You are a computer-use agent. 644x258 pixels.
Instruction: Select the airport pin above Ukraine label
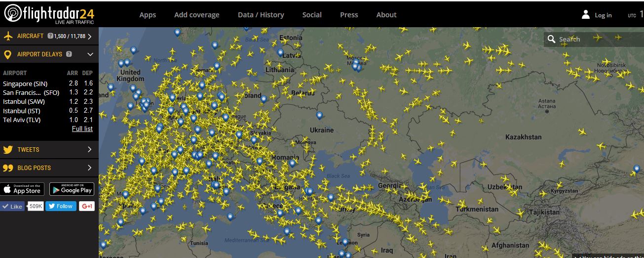pos(320,116)
